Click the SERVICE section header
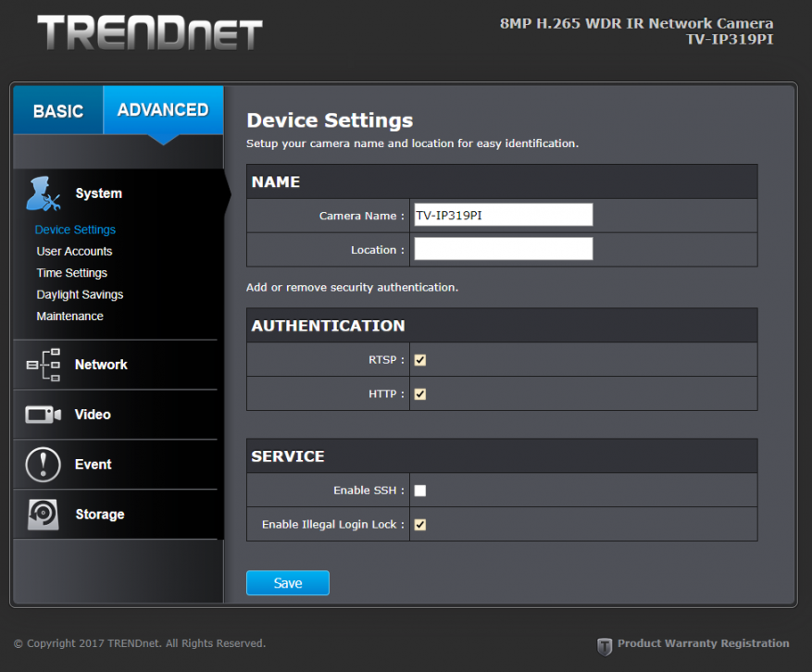The width and height of the screenshot is (812, 672). 288,456
